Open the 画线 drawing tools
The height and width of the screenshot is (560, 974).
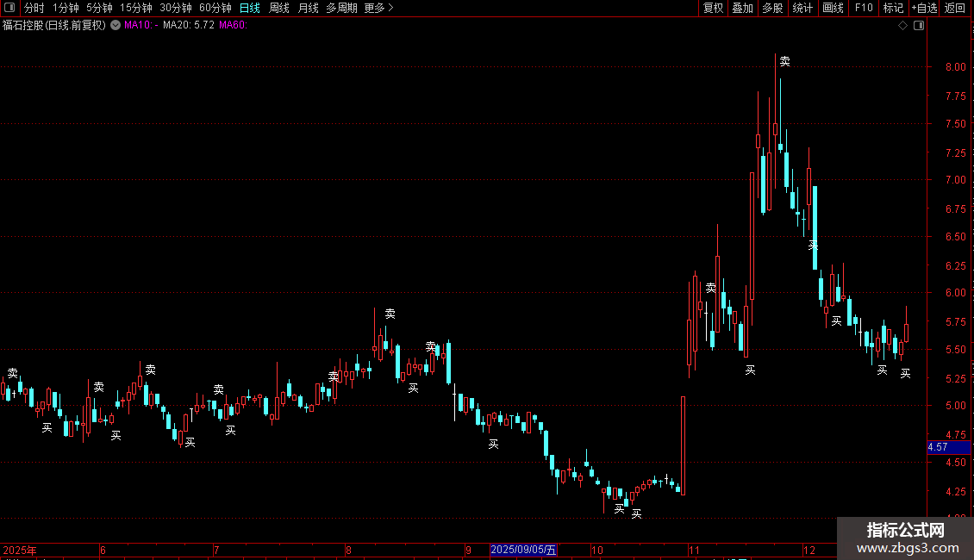pos(833,8)
